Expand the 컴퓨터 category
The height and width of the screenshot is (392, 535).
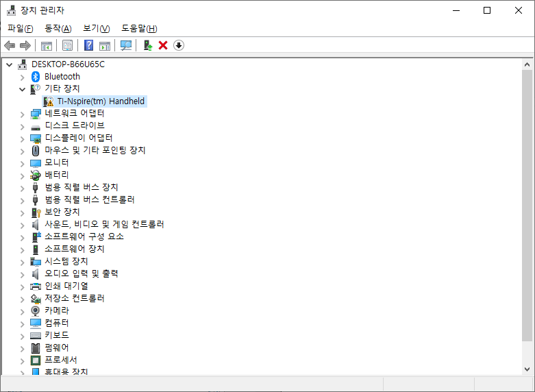point(23,324)
